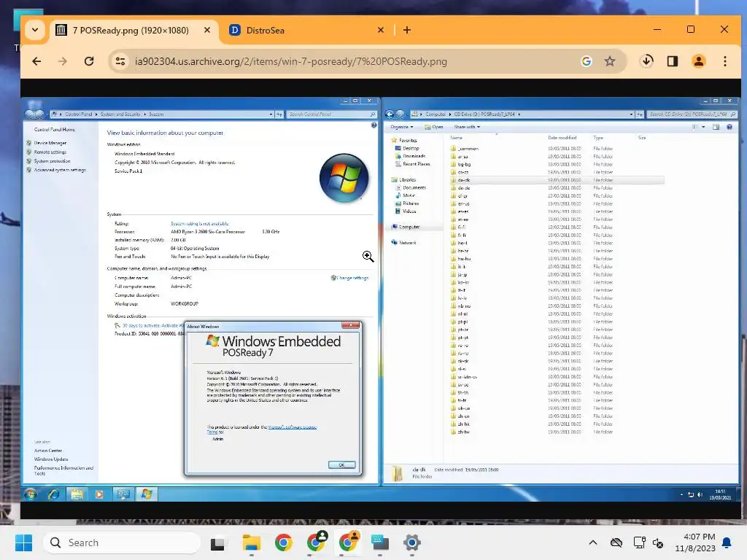Select the _common folder

click(468, 149)
